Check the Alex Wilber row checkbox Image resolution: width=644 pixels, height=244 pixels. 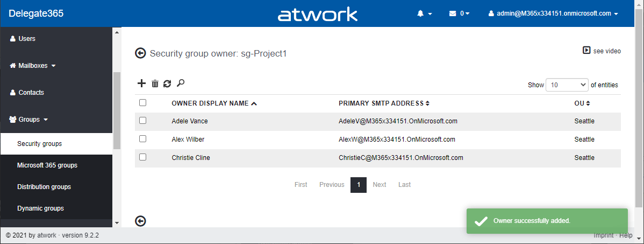point(142,139)
